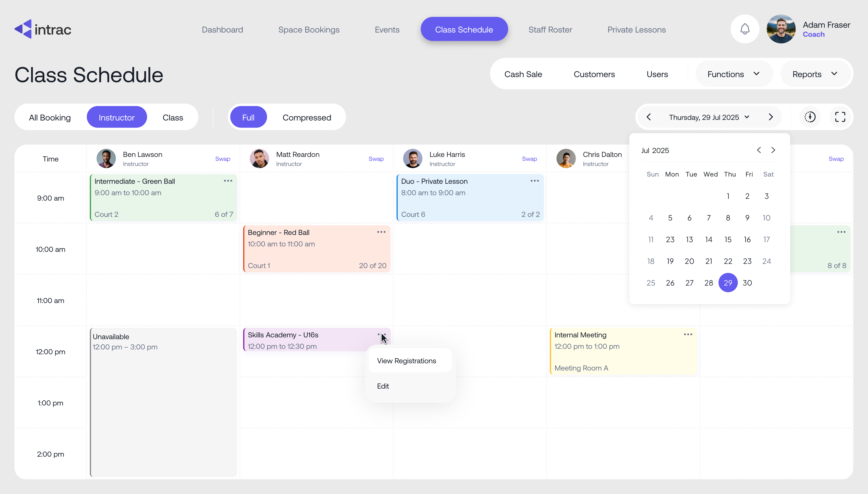Go to previous month in the mini calendar
Image resolution: width=868 pixels, height=494 pixels.
tap(759, 150)
